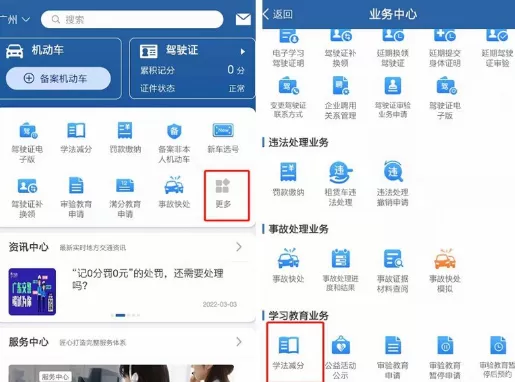Select the active news carousel indicator dot
This screenshot has width=515, height=382.
tap(120, 315)
